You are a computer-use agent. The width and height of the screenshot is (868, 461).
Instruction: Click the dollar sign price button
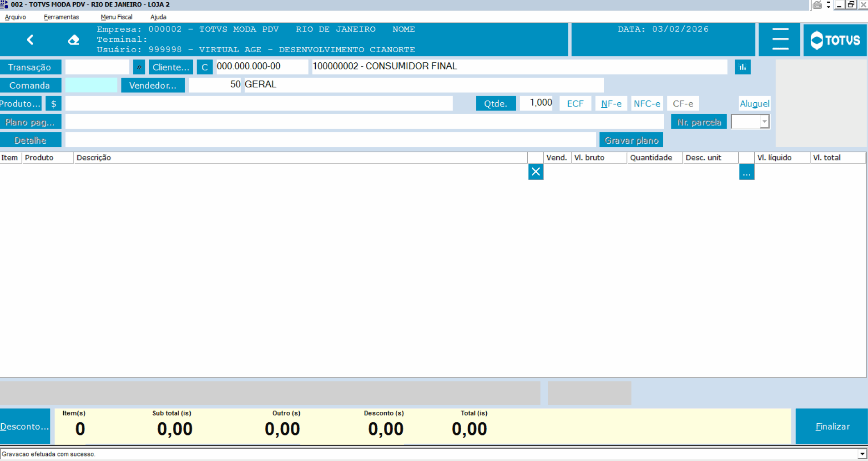point(54,104)
